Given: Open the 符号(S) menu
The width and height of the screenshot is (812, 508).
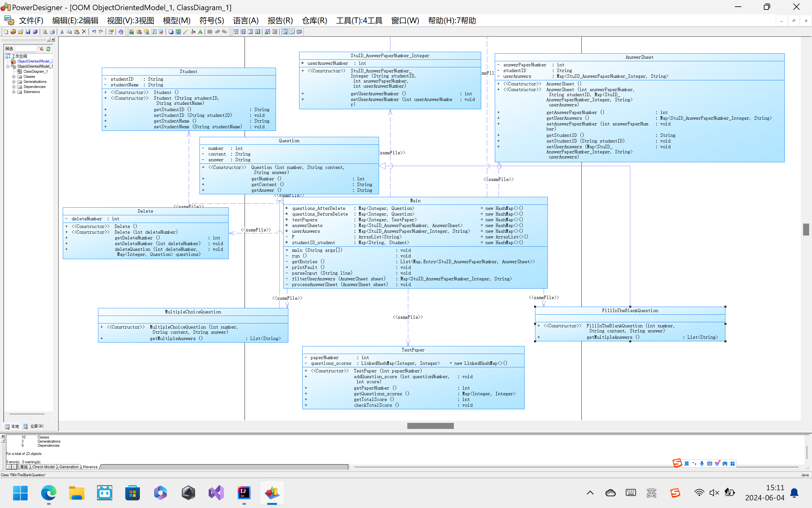Looking at the screenshot, I should 211,21.
